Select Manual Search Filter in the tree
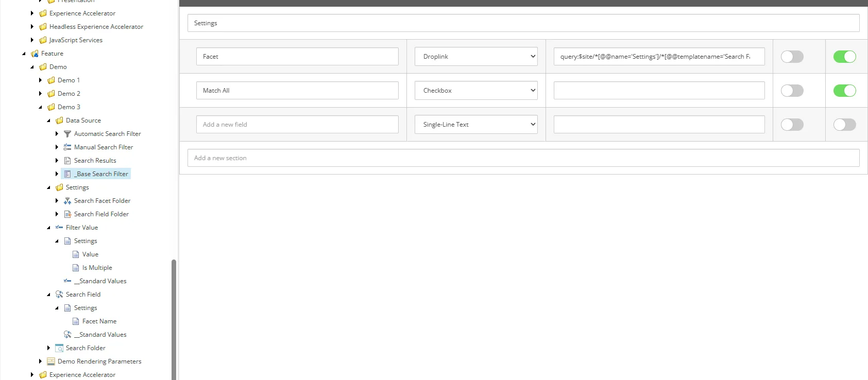Viewport: 868px width, 380px height. click(104, 147)
